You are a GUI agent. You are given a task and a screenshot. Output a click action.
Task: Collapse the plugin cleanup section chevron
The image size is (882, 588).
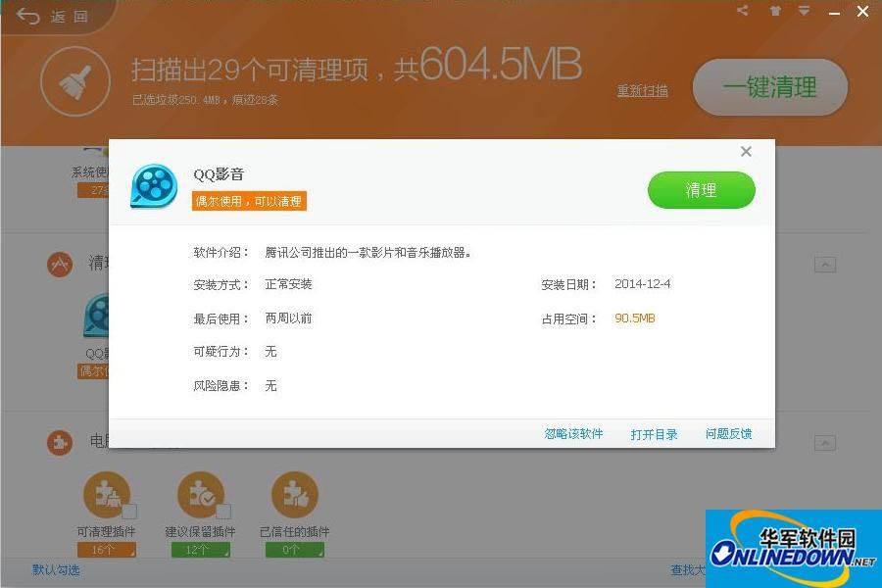[825, 443]
